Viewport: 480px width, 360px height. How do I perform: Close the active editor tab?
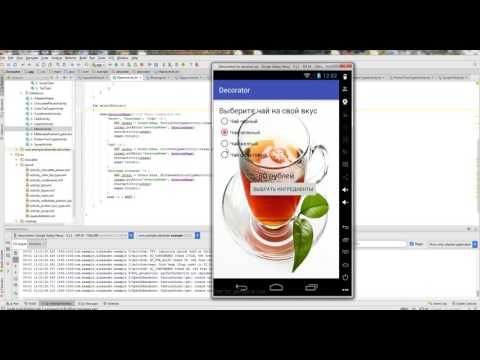[140, 77]
